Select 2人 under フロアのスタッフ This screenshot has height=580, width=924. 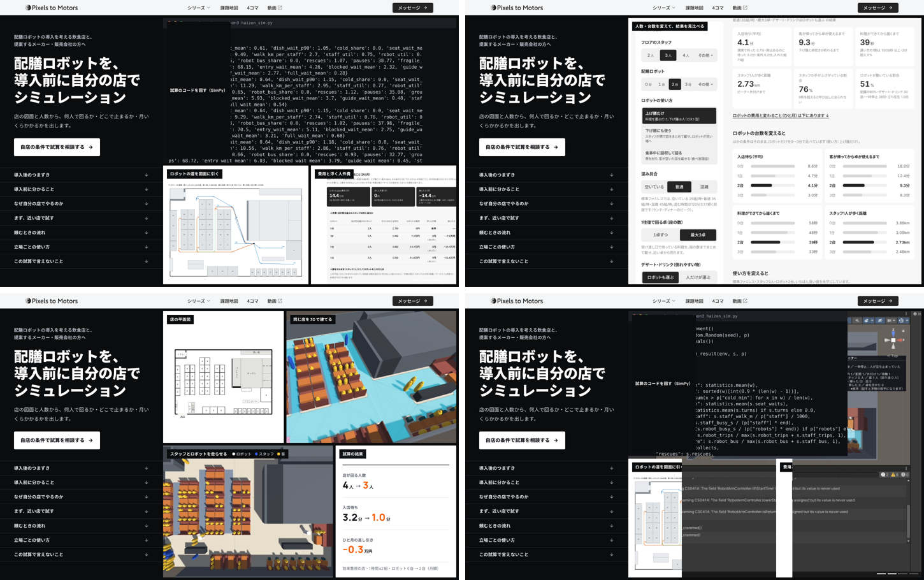pos(650,55)
